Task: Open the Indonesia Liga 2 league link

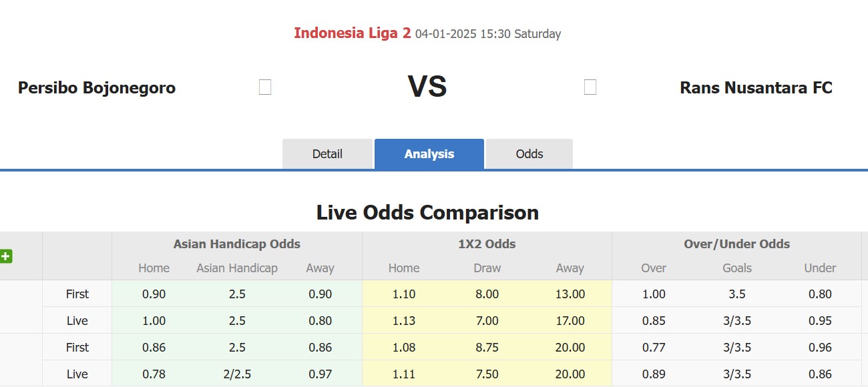Action: [351, 33]
